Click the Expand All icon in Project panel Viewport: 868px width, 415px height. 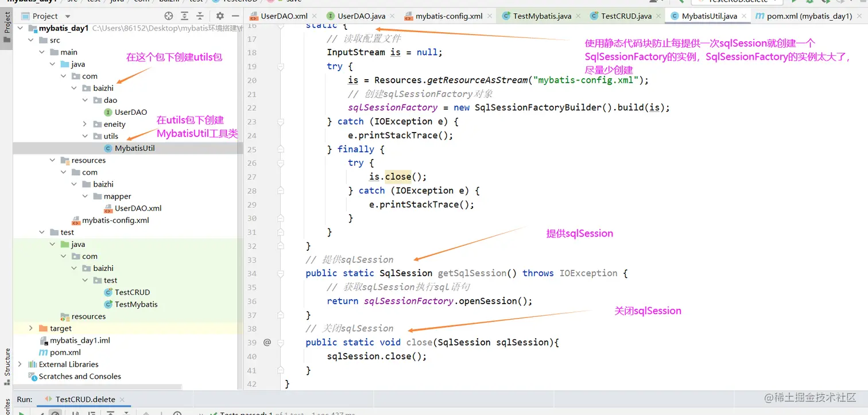(x=184, y=16)
